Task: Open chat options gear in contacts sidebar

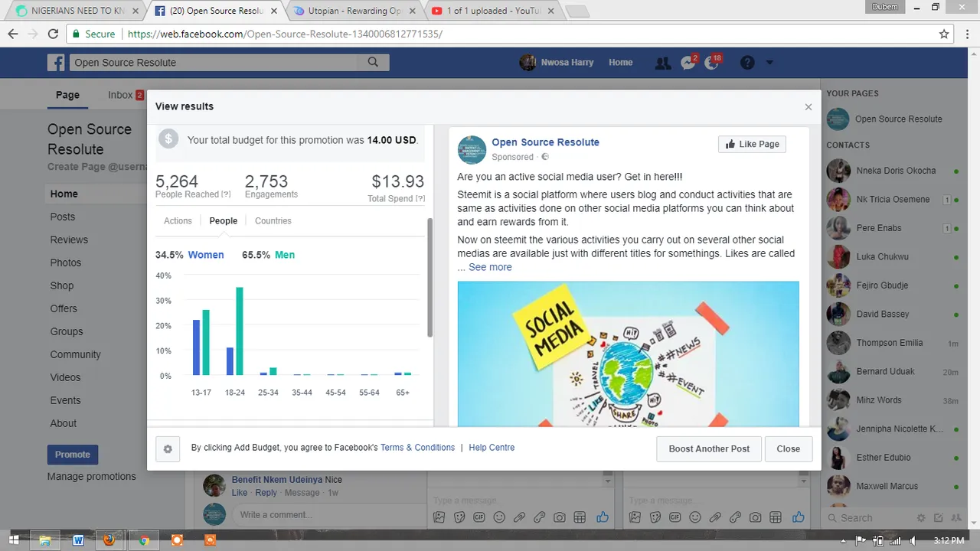Action: pos(921,518)
